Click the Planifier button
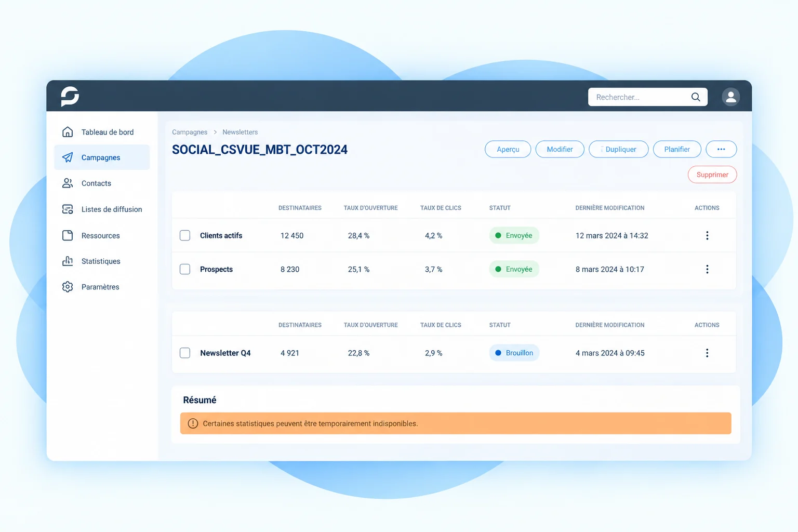The height and width of the screenshot is (532, 798). [677, 149]
